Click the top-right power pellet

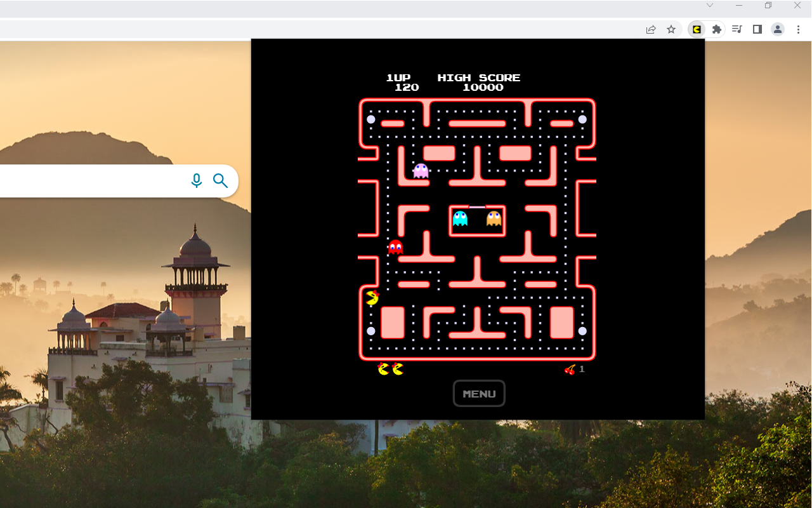coord(582,119)
